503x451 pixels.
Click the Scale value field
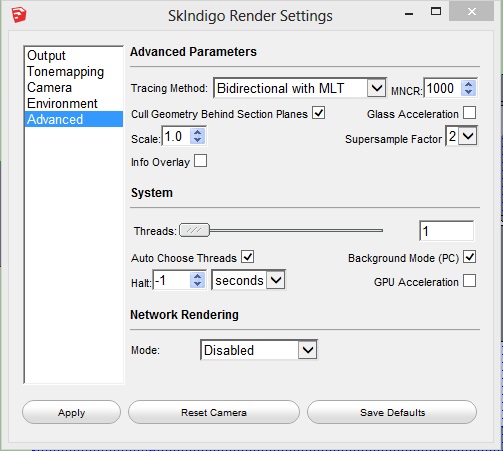tap(176, 136)
